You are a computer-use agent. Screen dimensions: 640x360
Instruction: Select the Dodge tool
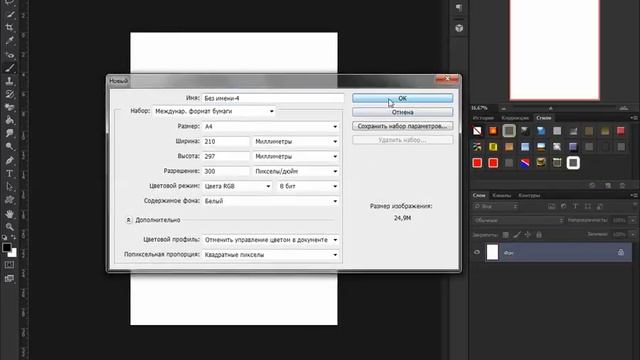(x=10, y=147)
